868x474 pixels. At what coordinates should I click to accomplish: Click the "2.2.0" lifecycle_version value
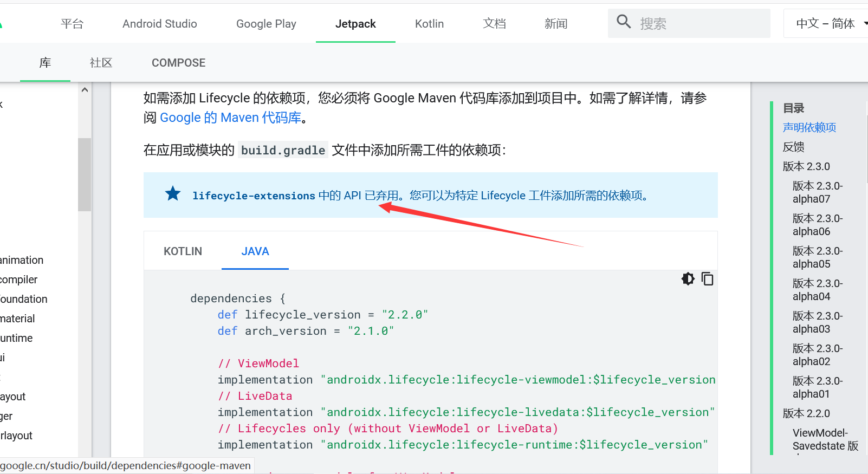[405, 315]
